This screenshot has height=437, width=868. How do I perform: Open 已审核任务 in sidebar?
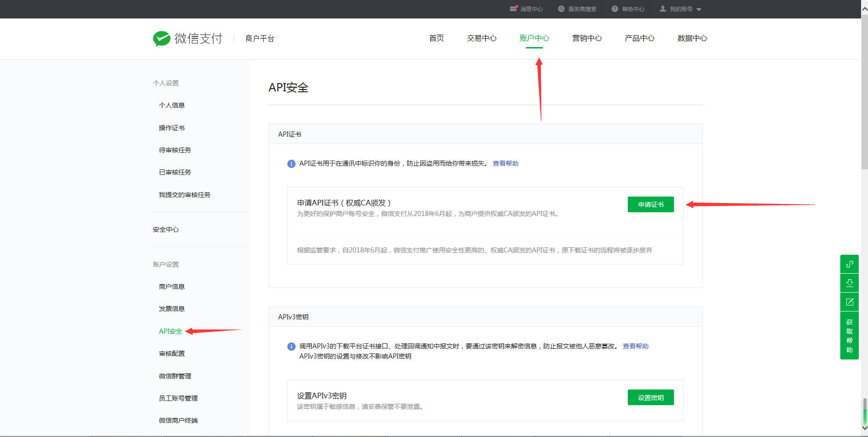click(x=175, y=172)
